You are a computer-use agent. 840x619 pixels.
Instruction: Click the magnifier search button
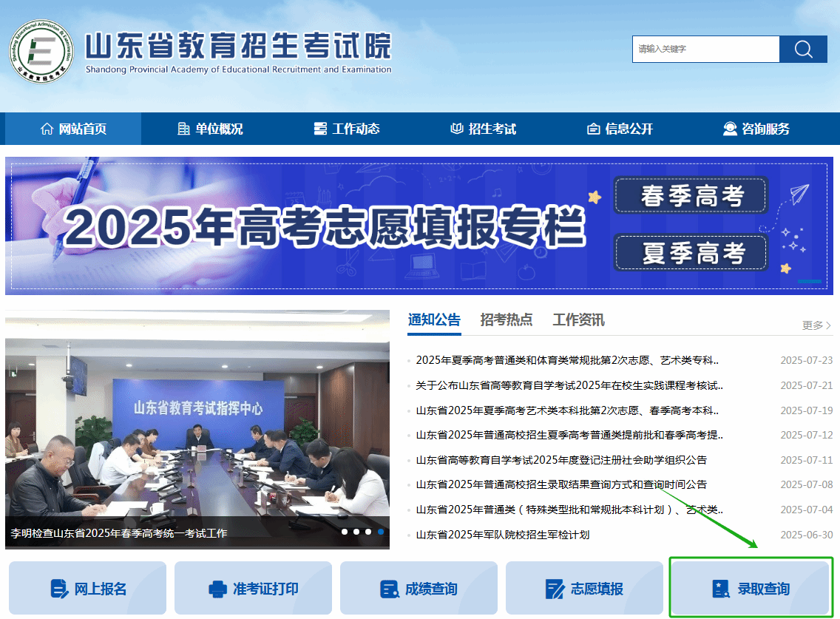pos(803,50)
